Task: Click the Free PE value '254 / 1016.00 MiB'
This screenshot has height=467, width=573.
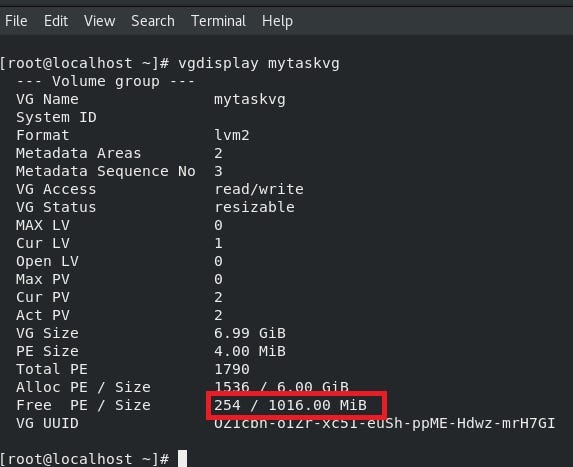Action: coord(290,405)
